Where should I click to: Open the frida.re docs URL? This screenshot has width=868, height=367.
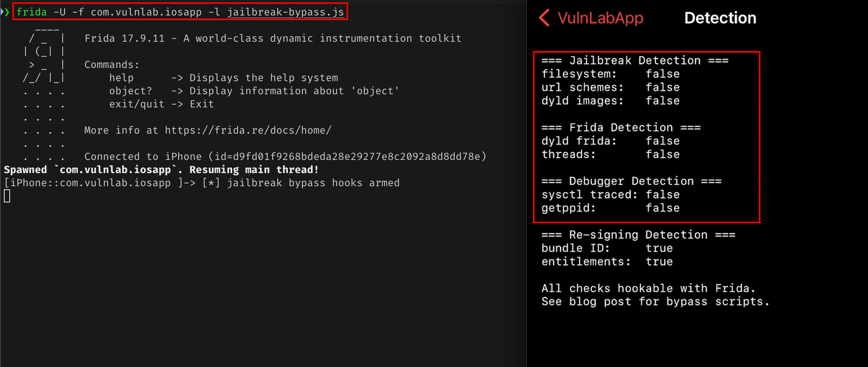248,130
